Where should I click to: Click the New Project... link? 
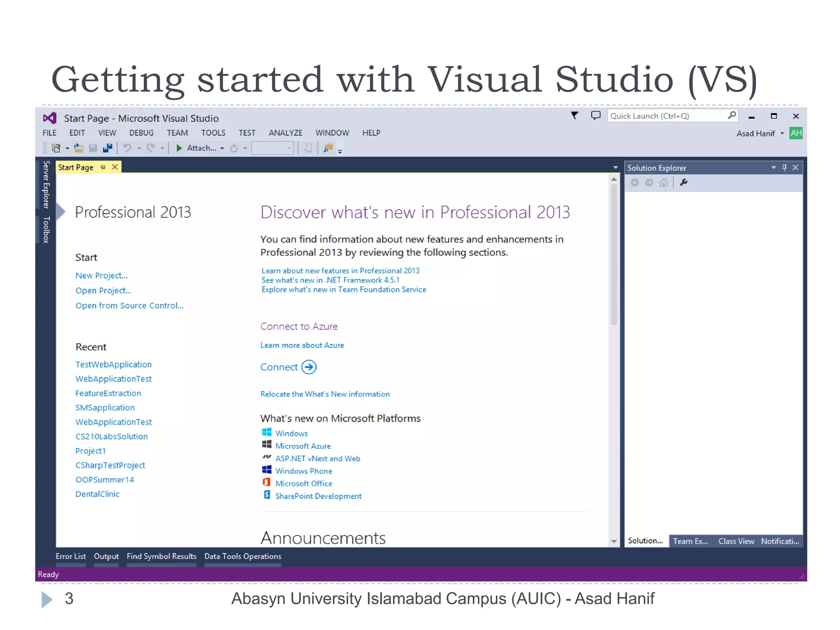click(x=101, y=276)
